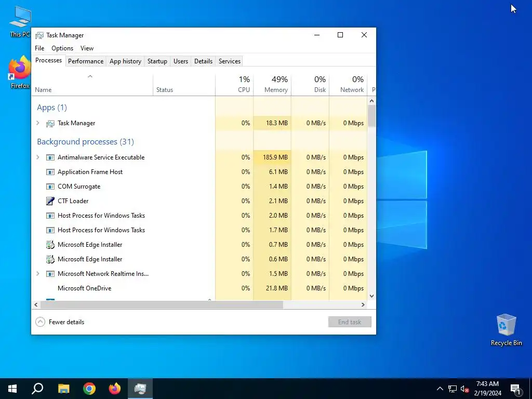Switch to the App history tab
The height and width of the screenshot is (399, 532).
tap(125, 61)
